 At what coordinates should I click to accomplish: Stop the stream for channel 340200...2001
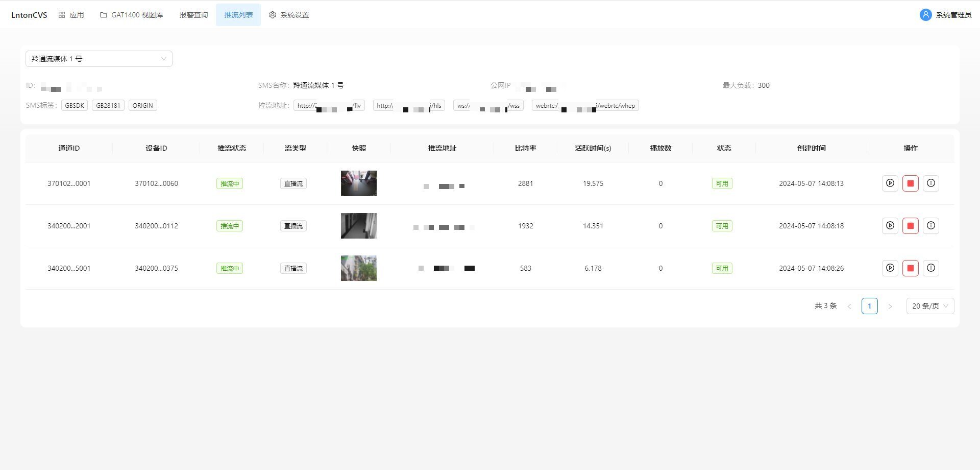(x=910, y=225)
